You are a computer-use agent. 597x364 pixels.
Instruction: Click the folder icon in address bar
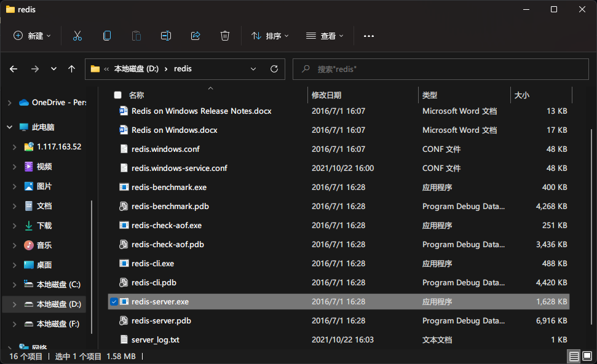(x=95, y=69)
